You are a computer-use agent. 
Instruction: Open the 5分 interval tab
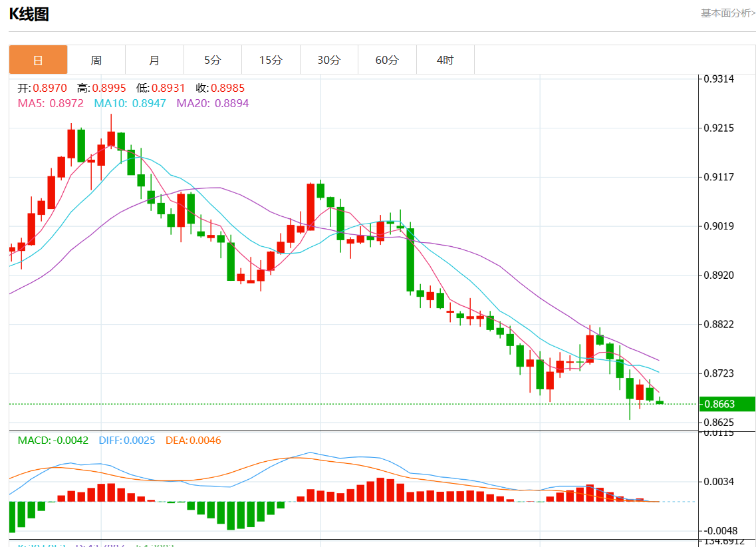point(213,60)
